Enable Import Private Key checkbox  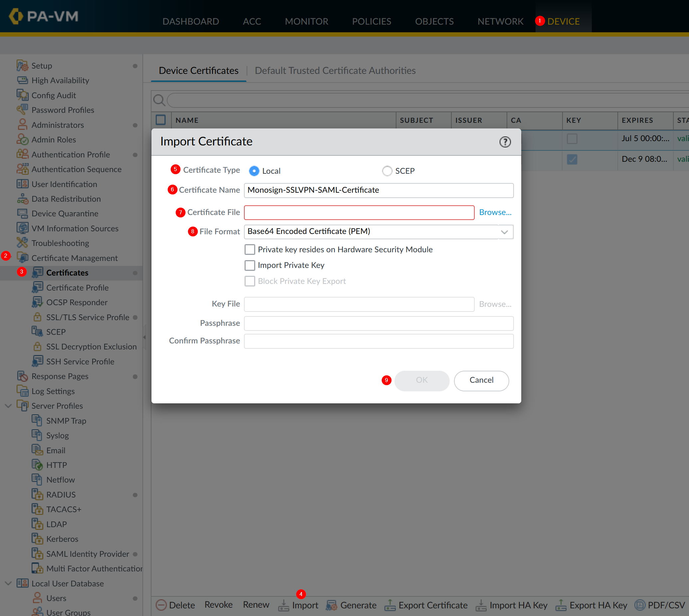coord(250,265)
